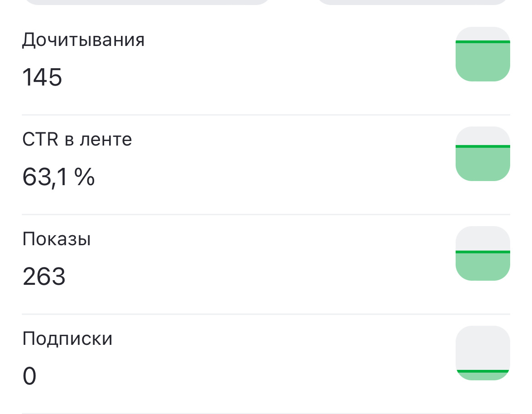The width and height of the screenshot is (532, 414).
Task: Tap the partially visible element at the bottom edge
Action: click(266, 412)
